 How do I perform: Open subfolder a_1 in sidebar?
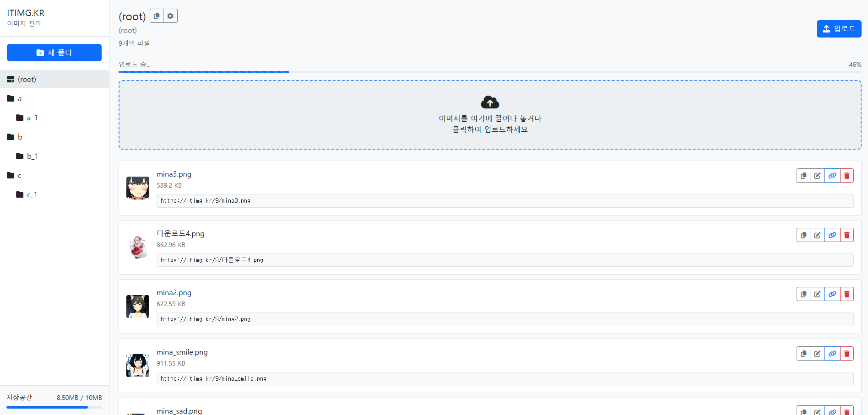[x=32, y=118]
